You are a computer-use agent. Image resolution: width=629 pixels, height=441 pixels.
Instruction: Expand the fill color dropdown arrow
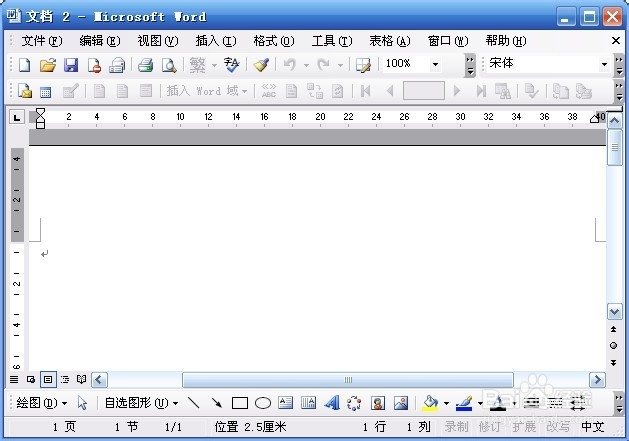pyautogui.click(x=446, y=403)
